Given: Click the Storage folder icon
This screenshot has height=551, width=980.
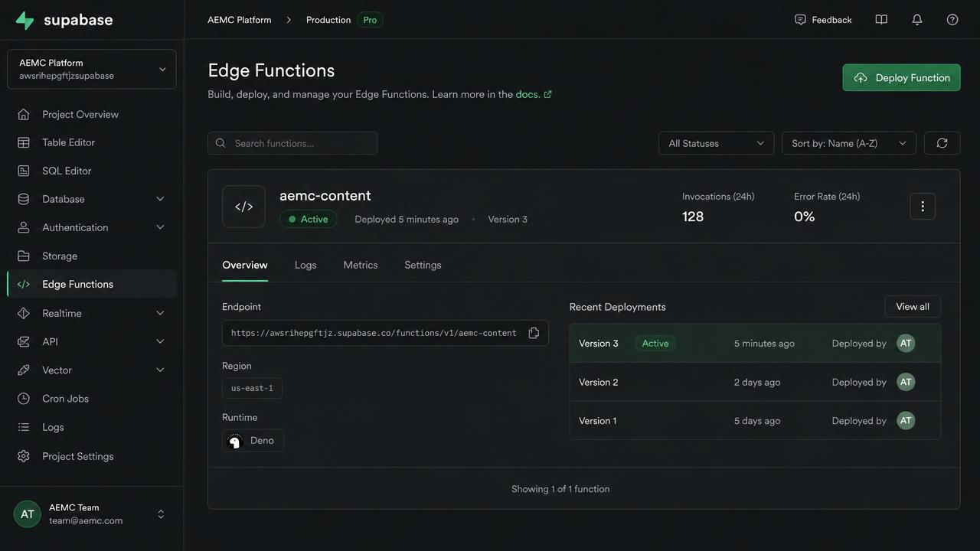Looking at the screenshot, I should 24,256.
